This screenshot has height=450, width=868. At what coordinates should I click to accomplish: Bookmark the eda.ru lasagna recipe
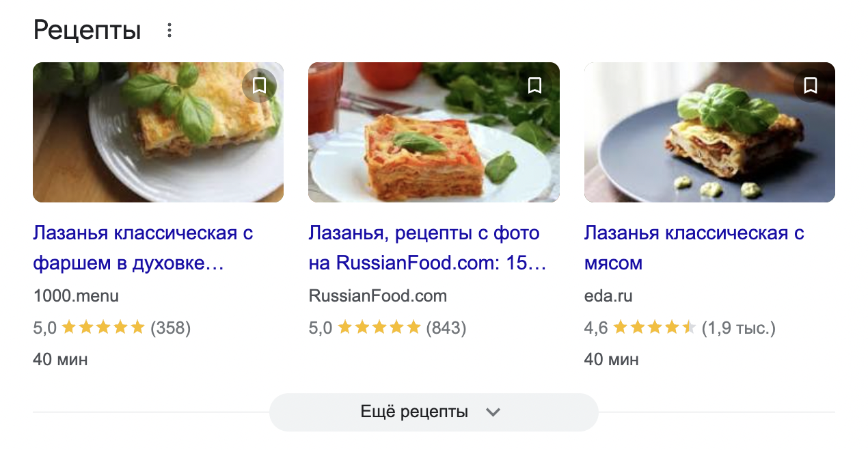coord(811,85)
